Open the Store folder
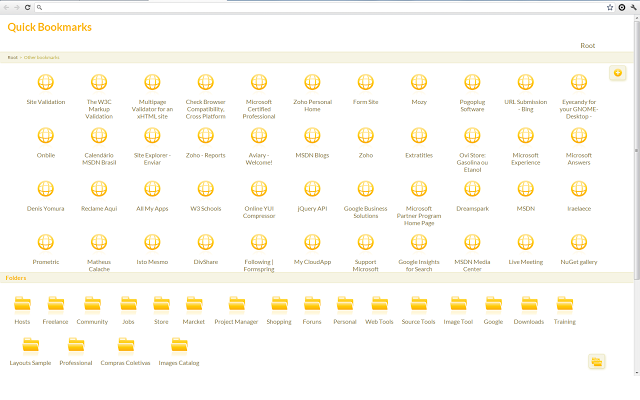This screenshot has height=400, width=640. 161,310
